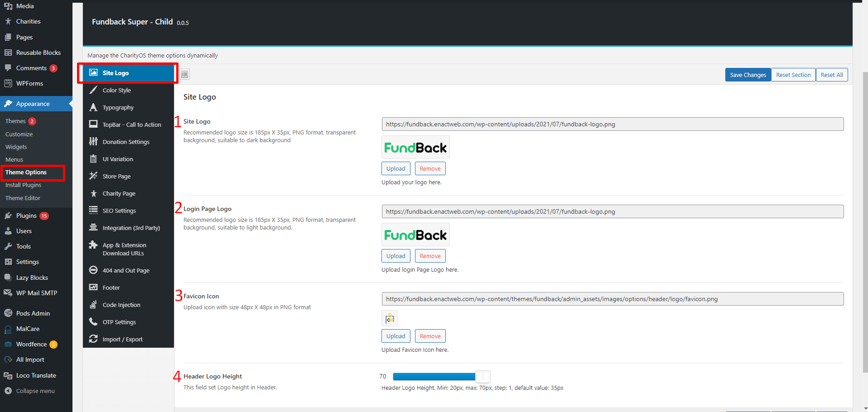Click the Site Logo URL input field
The height and width of the screenshot is (412, 868).
coord(612,124)
